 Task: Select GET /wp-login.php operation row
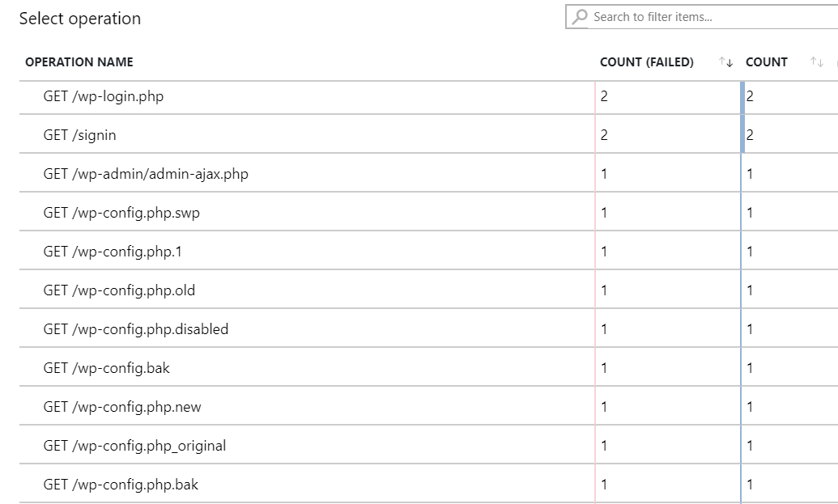(428, 97)
